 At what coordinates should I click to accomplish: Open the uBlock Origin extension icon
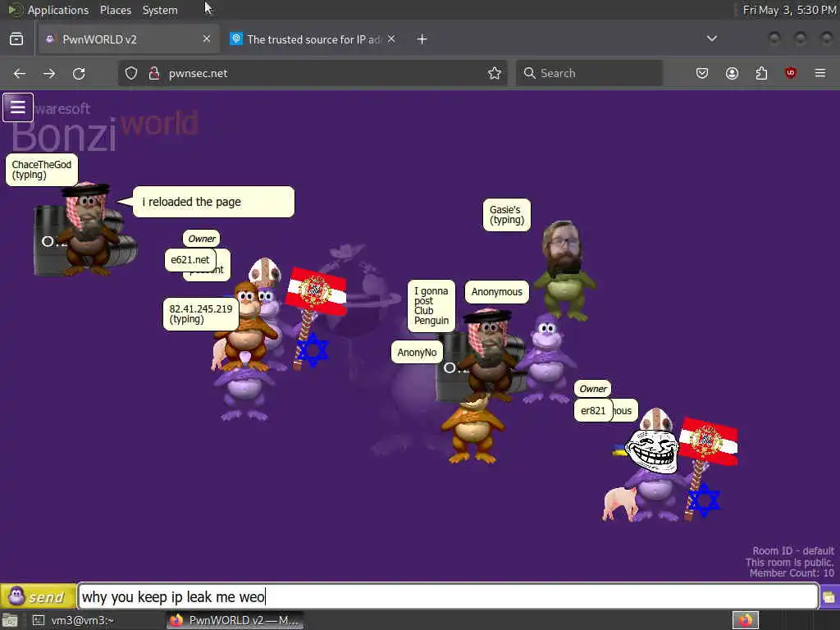coord(791,73)
